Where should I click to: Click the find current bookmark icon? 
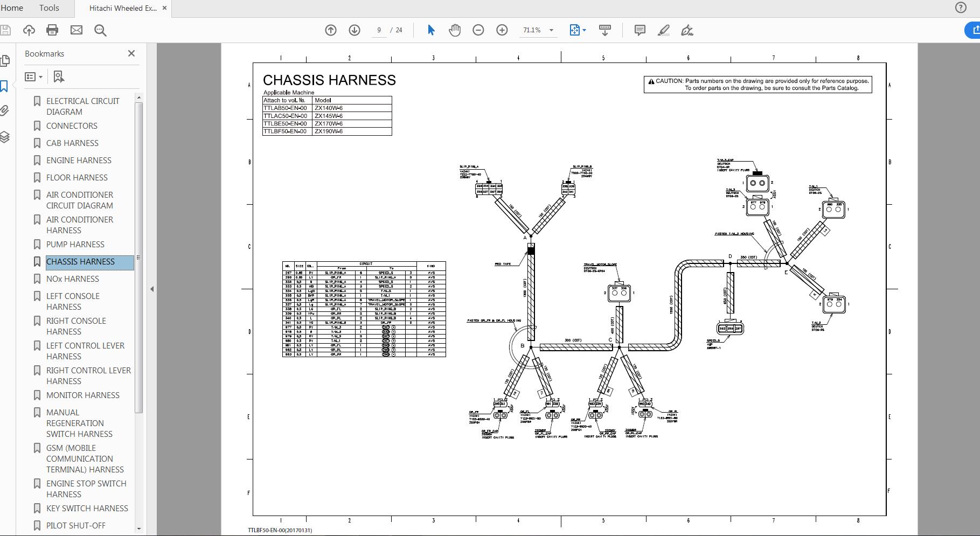pos(59,76)
